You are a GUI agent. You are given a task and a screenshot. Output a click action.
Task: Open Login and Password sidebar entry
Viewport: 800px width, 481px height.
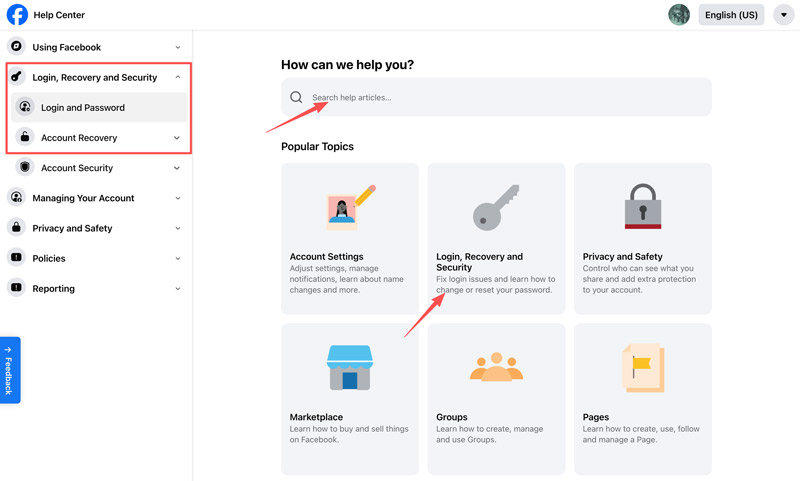tap(99, 107)
